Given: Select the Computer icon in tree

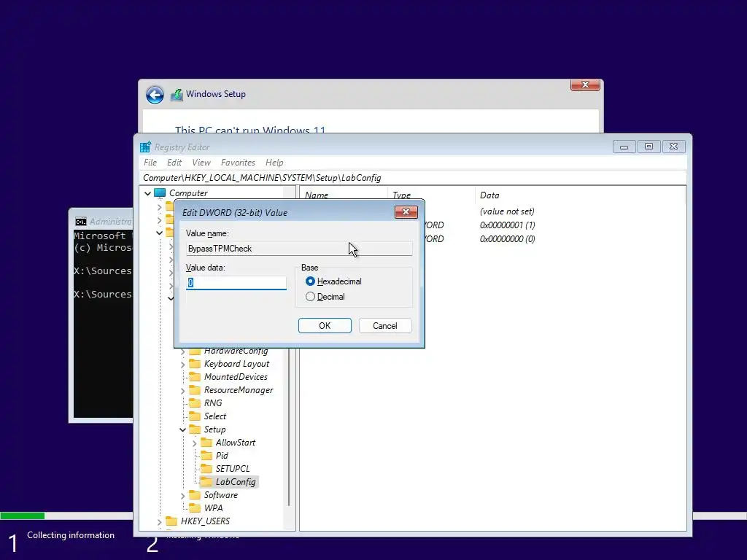Looking at the screenshot, I should point(160,192).
